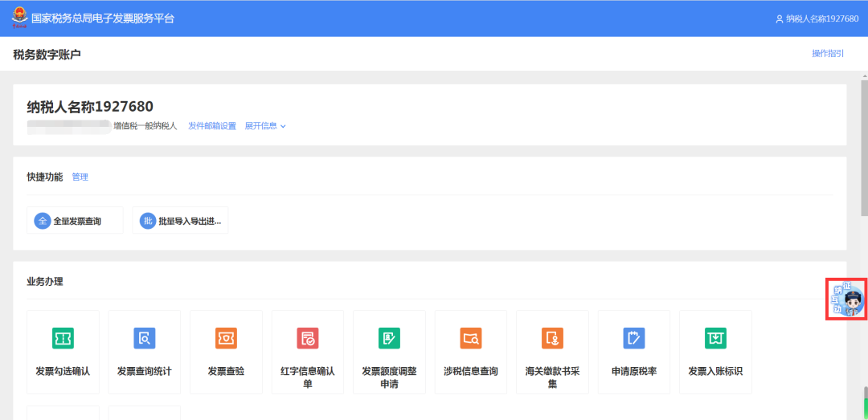Click the national tax emblem logo

coord(19,17)
